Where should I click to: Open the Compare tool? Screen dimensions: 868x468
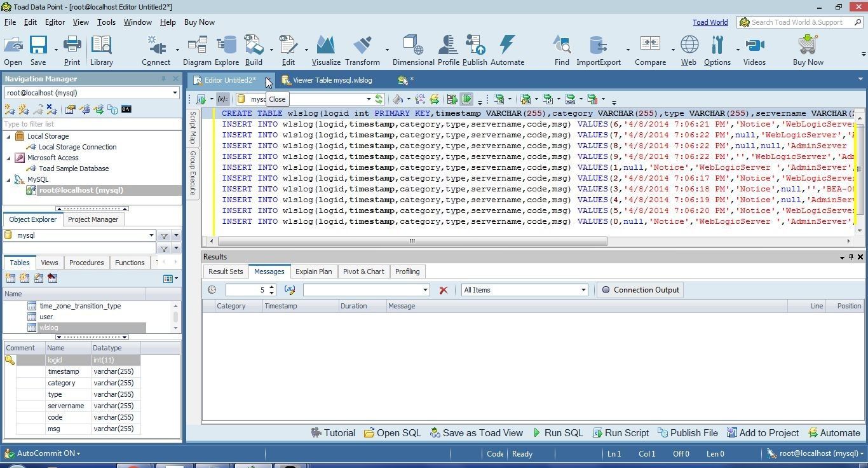pyautogui.click(x=650, y=51)
